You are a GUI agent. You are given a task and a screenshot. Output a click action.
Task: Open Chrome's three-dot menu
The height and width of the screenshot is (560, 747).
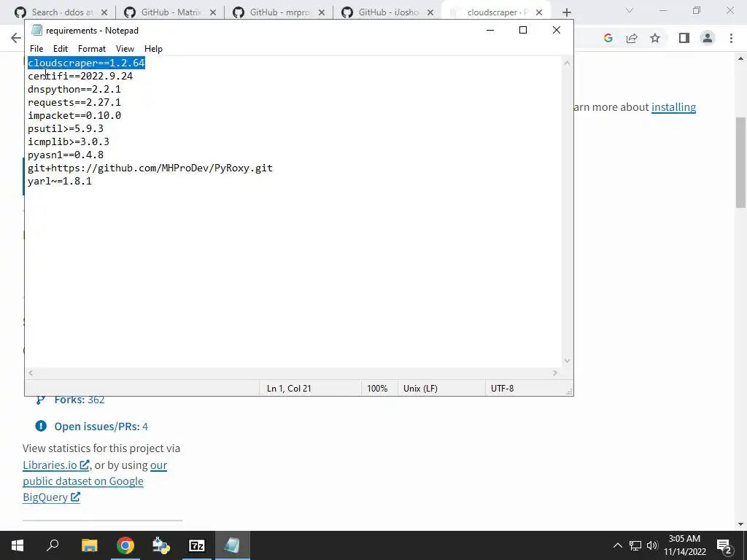[731, 38]
